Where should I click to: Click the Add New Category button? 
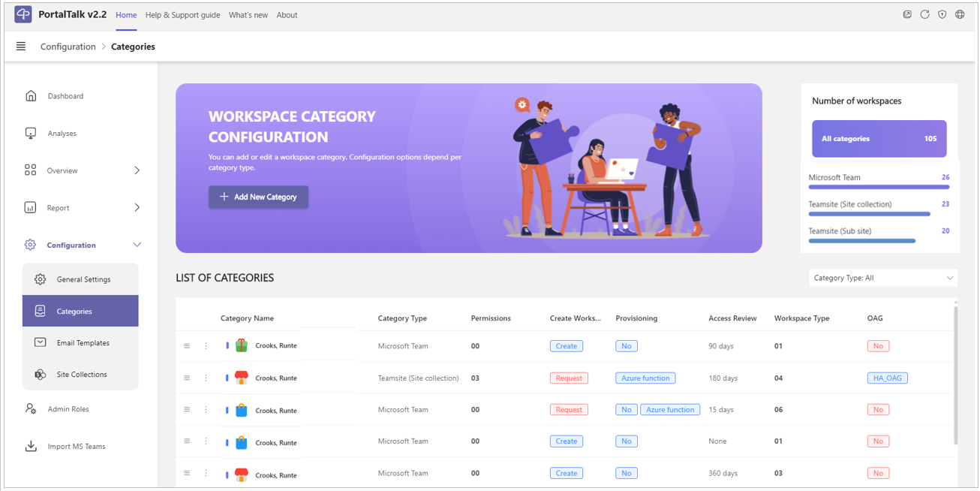point(258,197)
